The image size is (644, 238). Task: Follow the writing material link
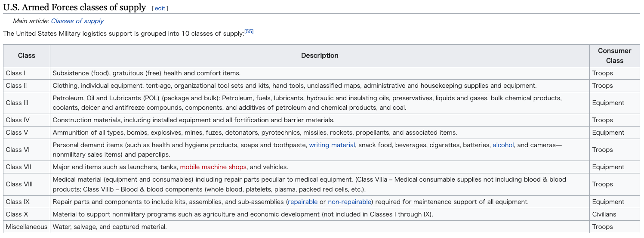[332, 145]
